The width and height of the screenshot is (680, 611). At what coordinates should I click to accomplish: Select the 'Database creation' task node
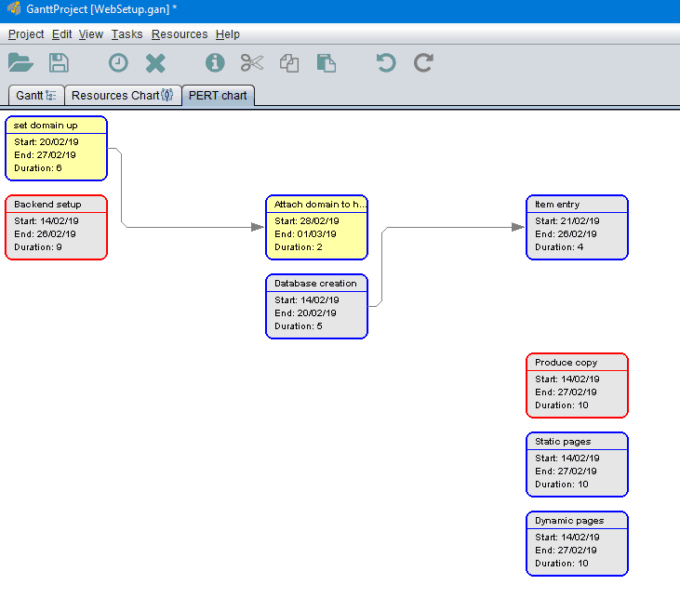(317, 306)
